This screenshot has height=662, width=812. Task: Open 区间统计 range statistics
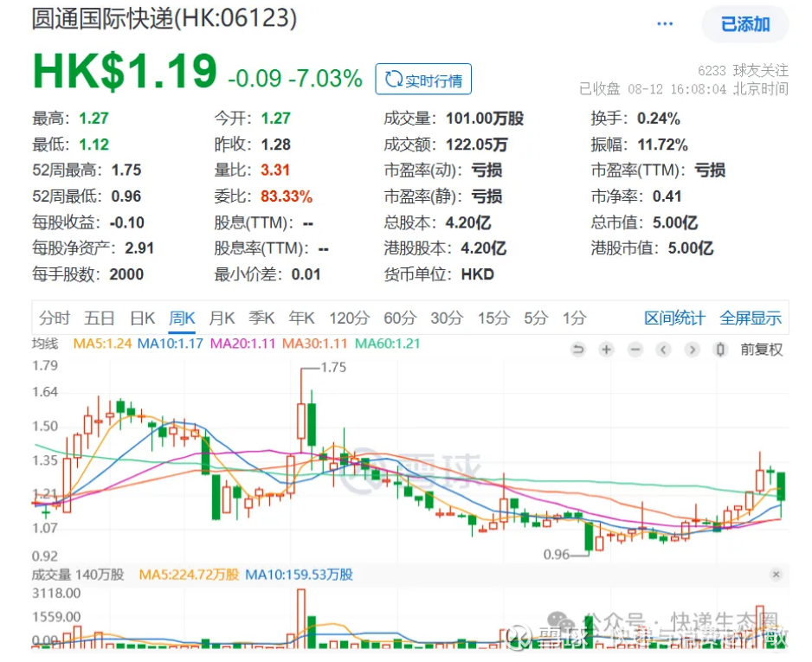[x=674, y=318]
